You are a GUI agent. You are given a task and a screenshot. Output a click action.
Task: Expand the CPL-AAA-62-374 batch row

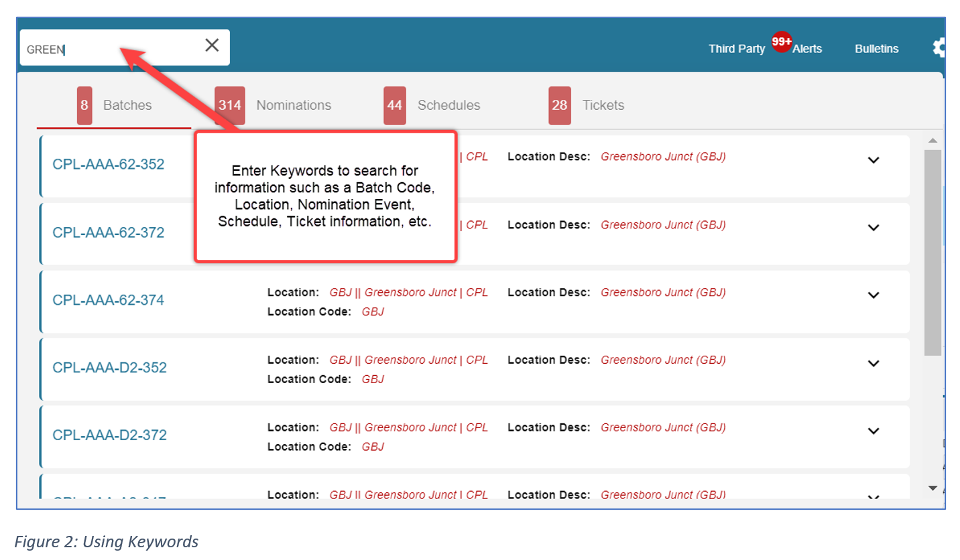pyautogui.click(x=873, y=295)
